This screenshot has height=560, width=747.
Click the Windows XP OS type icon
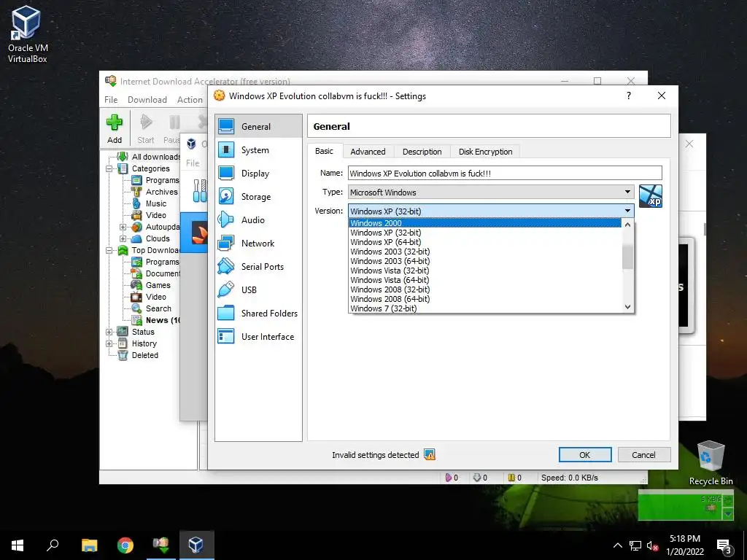(x=650, y=196)
